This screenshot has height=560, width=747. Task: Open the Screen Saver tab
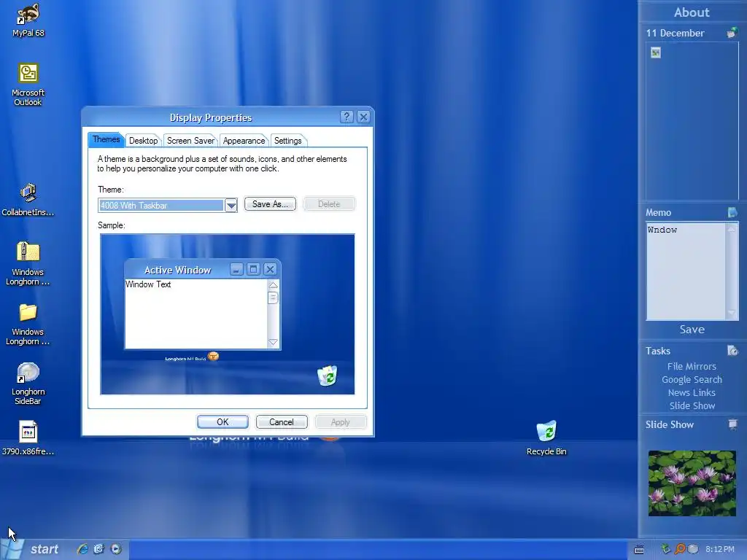click(x=190, y=141)
